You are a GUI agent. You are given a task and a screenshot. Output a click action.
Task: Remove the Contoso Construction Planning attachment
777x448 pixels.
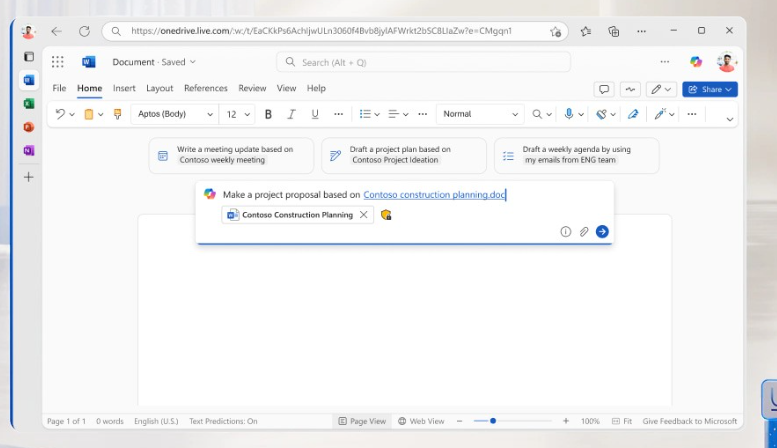(x=363, y=215)
